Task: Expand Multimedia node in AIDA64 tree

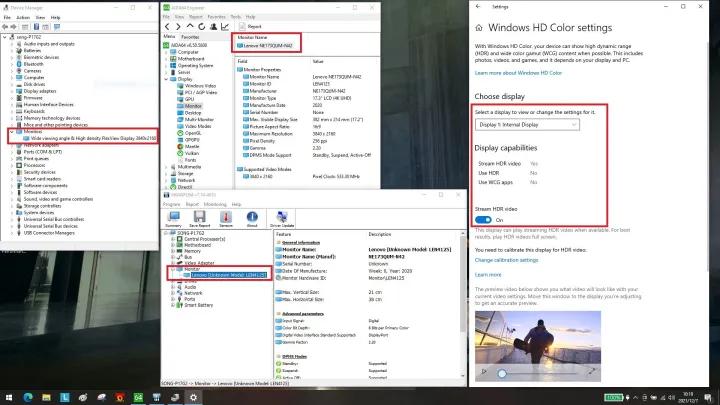Action: coord(167,167)
